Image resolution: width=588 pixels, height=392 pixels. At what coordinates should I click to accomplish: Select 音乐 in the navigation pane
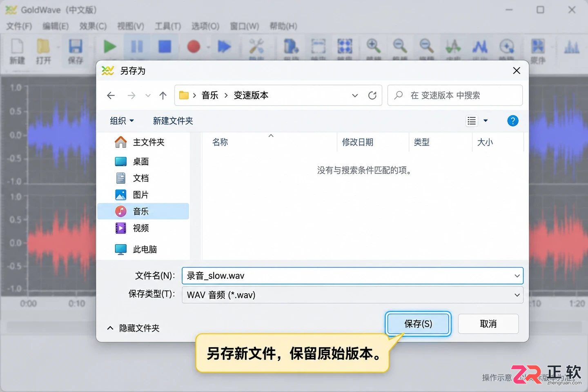(143, 211)
